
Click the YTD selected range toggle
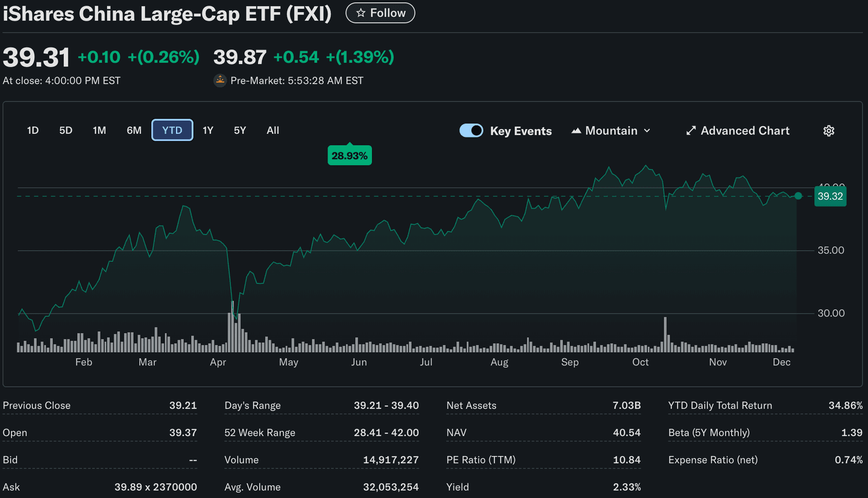[x=172, y=130]
